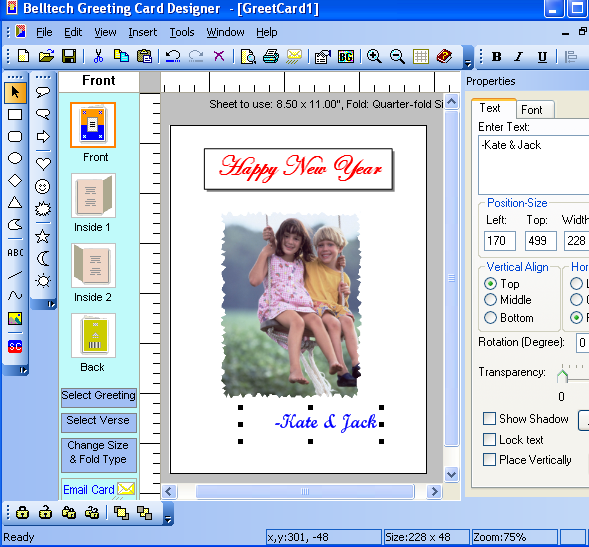
Task: Click the email envelope toolbar icon
Action: click(x=294, y=56)
